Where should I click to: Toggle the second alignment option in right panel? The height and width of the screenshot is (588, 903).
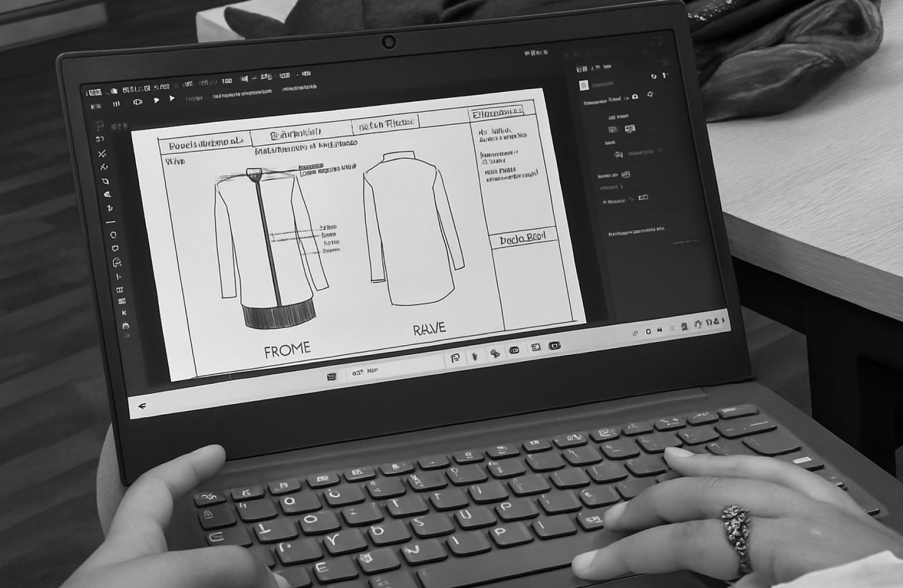[x=630, y=128]
